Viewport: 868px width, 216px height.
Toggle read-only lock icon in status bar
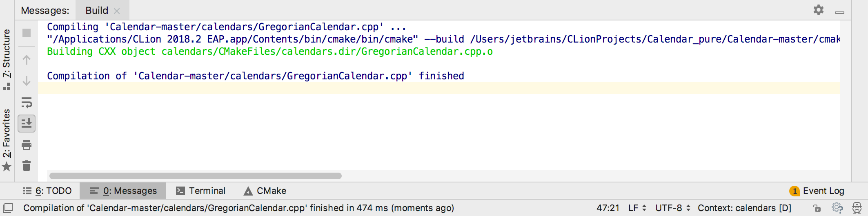tap(817, 208)
